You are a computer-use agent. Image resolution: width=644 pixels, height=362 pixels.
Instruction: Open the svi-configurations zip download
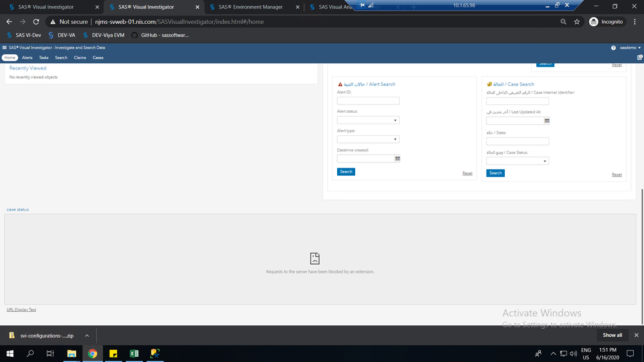coord(41,336)
